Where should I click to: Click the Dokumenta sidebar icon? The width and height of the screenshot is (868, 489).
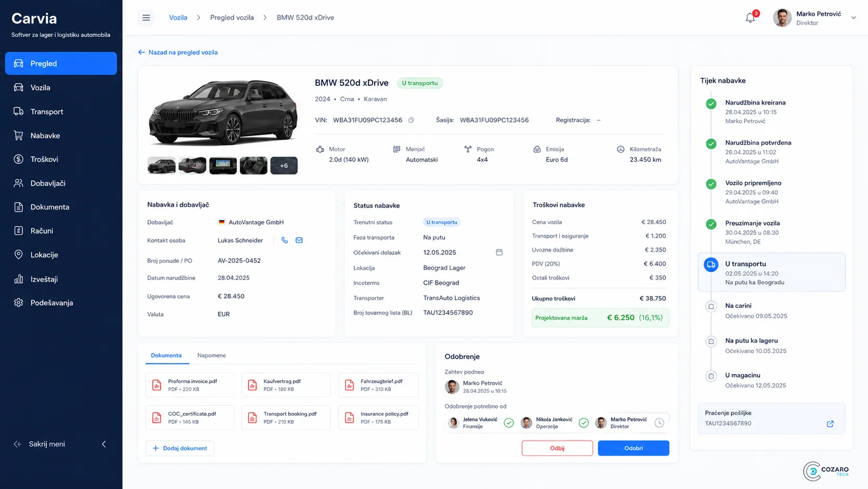pyautogui.click(x=19, y=207)
